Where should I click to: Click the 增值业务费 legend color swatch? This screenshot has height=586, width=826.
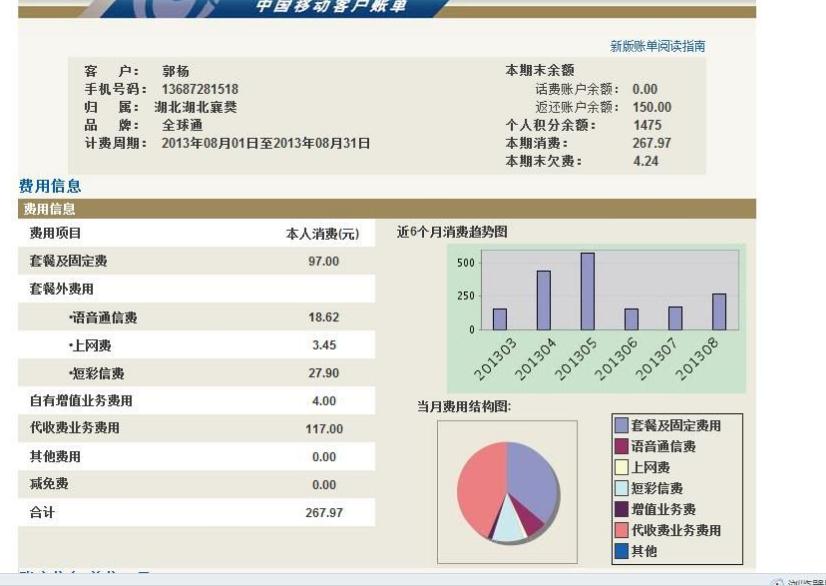coord(622,509)
